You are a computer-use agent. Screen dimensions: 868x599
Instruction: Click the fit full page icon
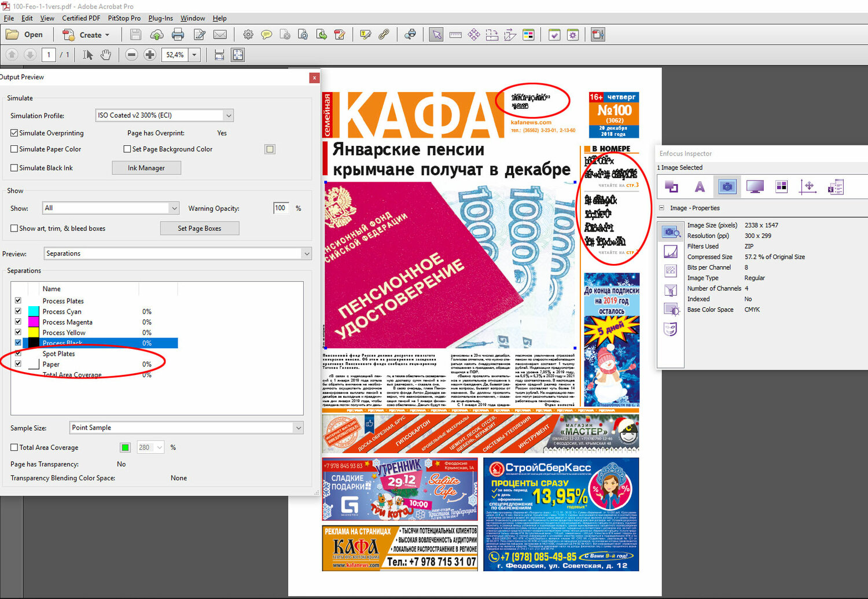click(x=238, y=54)
